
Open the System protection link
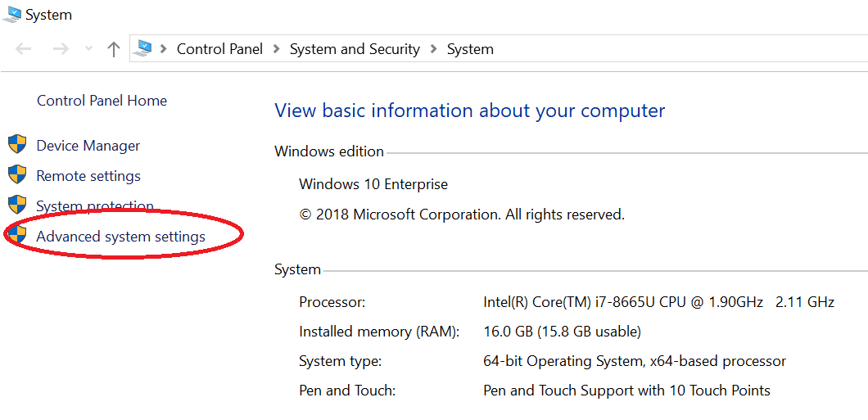point(95,206)
